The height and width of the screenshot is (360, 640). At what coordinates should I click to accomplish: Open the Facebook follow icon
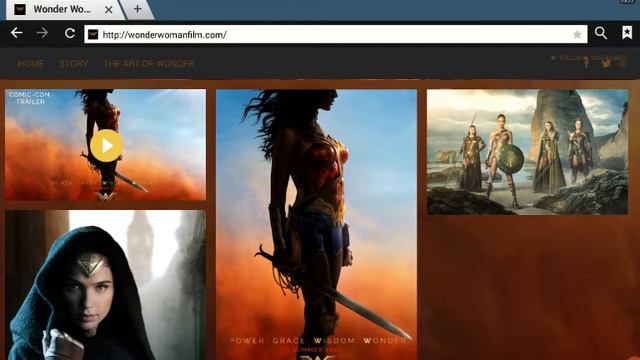[x=586, y=63]
